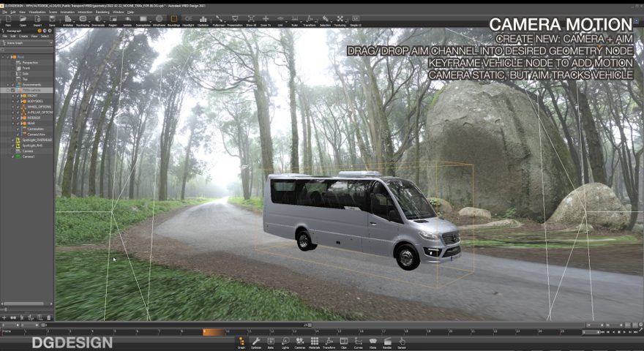Open the Cameras module icon
This screenshot has height=351, width=644.
pos(299,342)
